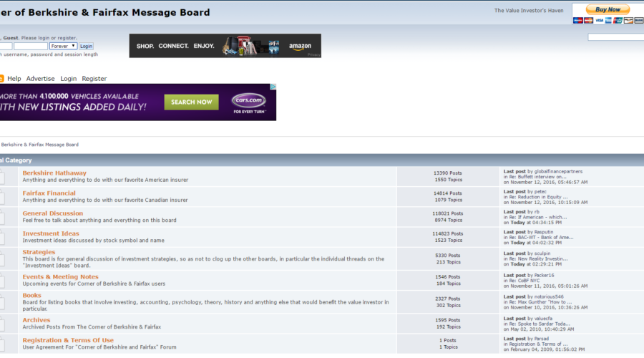Focus the password input field

(x=30, y=46)
